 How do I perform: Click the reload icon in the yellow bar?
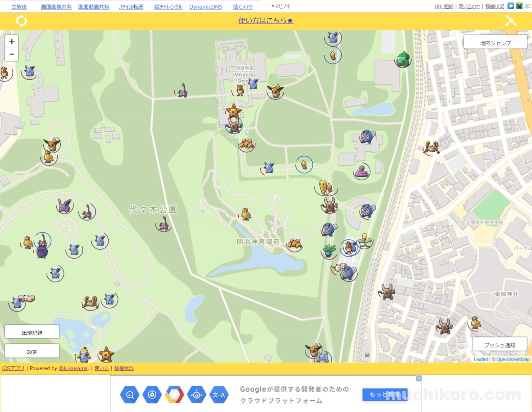click(x=21, y=21)
